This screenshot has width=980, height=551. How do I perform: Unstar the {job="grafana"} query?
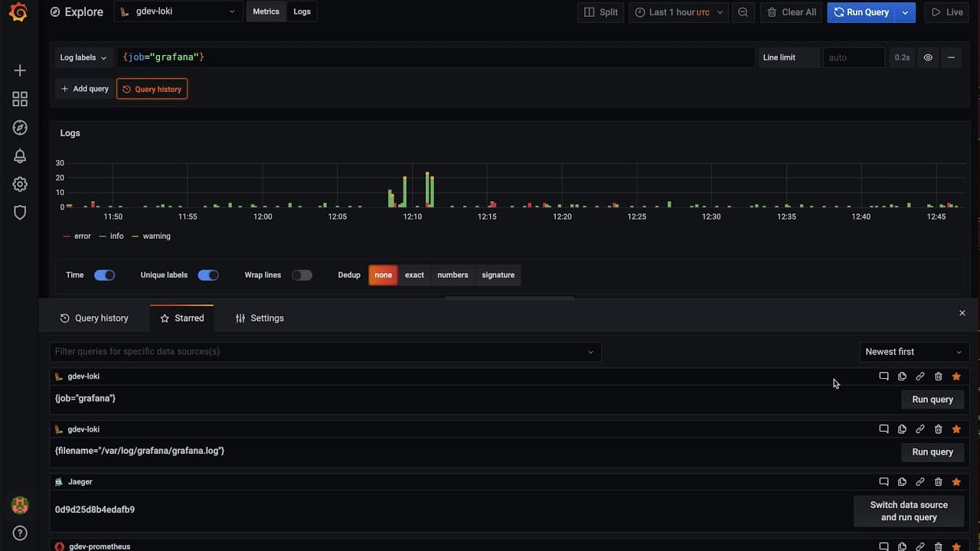pyautogui.click(x=956, y=377)
